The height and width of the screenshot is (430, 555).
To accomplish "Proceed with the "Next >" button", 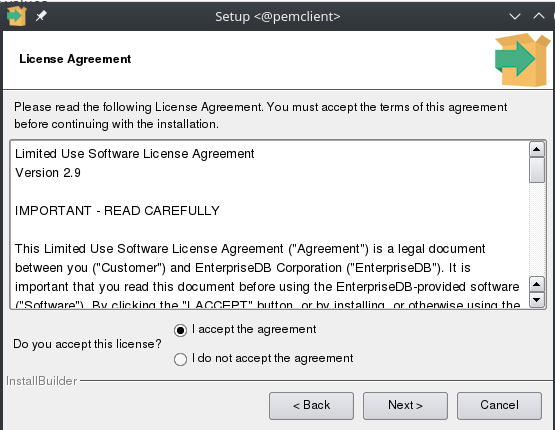I will click(405, 406).
